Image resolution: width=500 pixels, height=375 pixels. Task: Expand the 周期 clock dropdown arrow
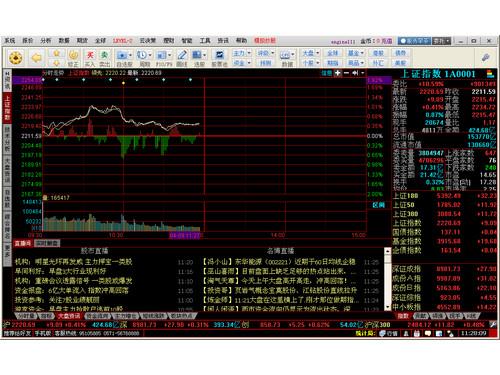[x=150, y=55]
